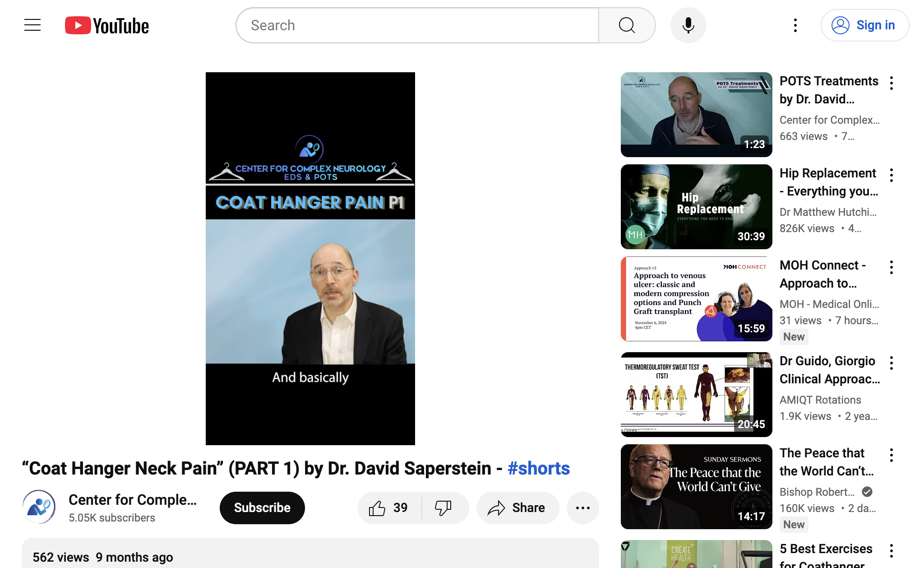Open options menu for The Peace video
Viewport: 924px width, 568px height.
pyautogui.click(x=891, y=455)
